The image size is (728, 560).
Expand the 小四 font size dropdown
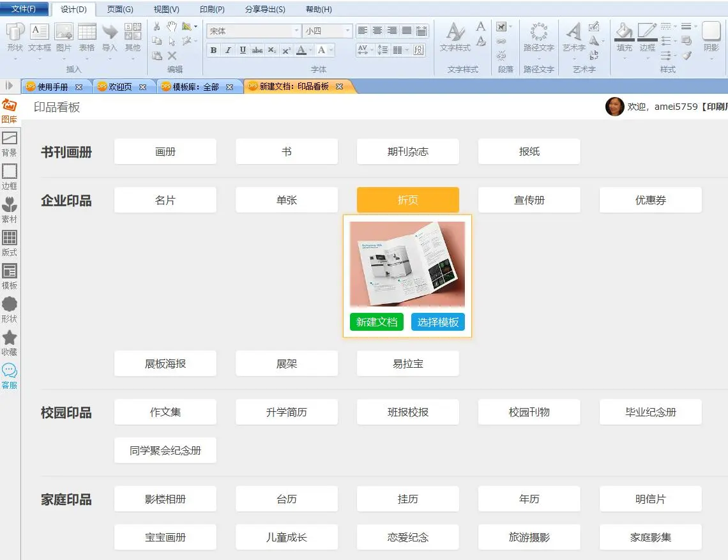[347, 31]
